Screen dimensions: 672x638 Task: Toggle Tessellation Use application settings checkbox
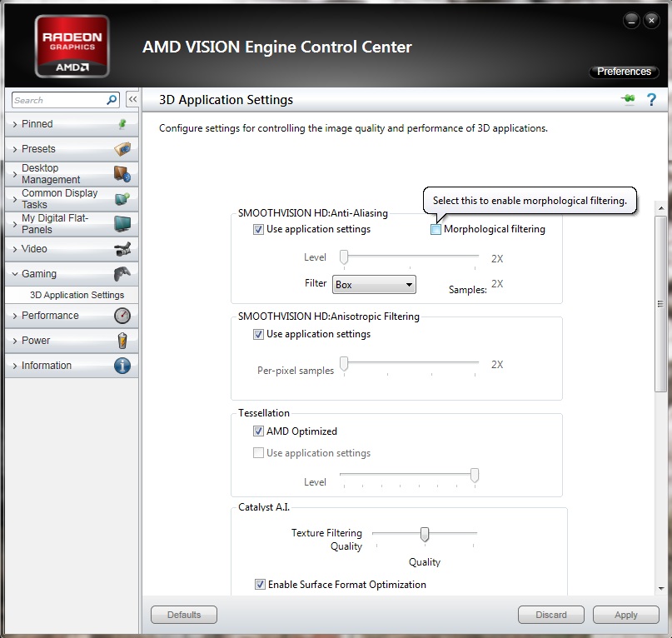[x=258, y=453]
